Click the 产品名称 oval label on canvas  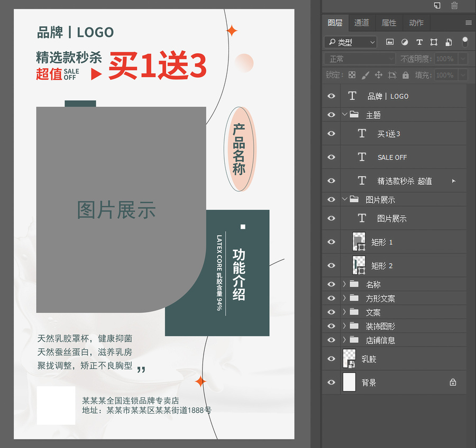click(239, 149)
